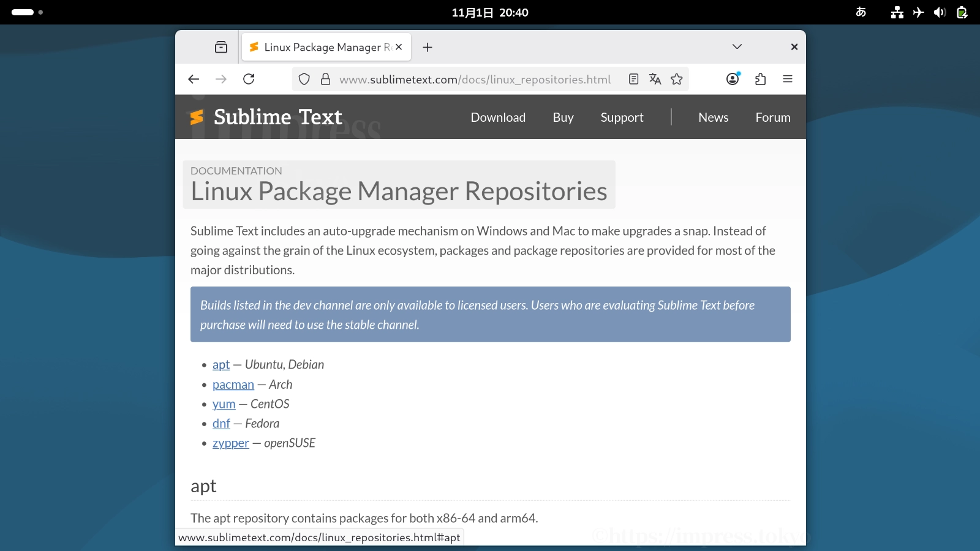Expand the list all tabs chevron
This screenshot has height=551, width=980.
pyautogui.click(x=737, y=47)
